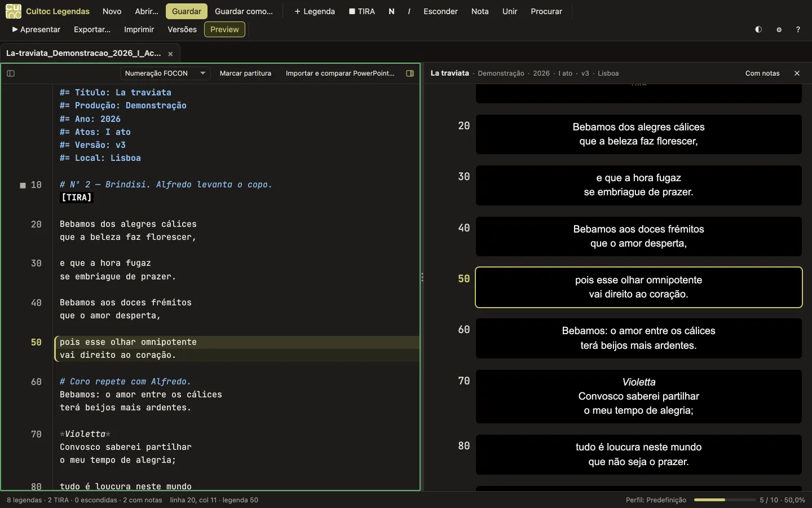Click Importar e comparar PowerPoint...
The image size is (812, 508).
(x=340, y=73)
